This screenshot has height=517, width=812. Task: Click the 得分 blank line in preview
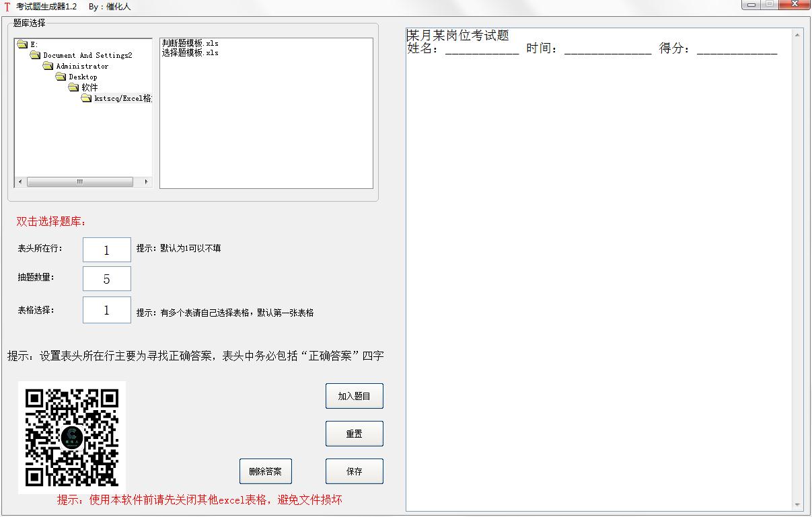[x=737, y=49]
